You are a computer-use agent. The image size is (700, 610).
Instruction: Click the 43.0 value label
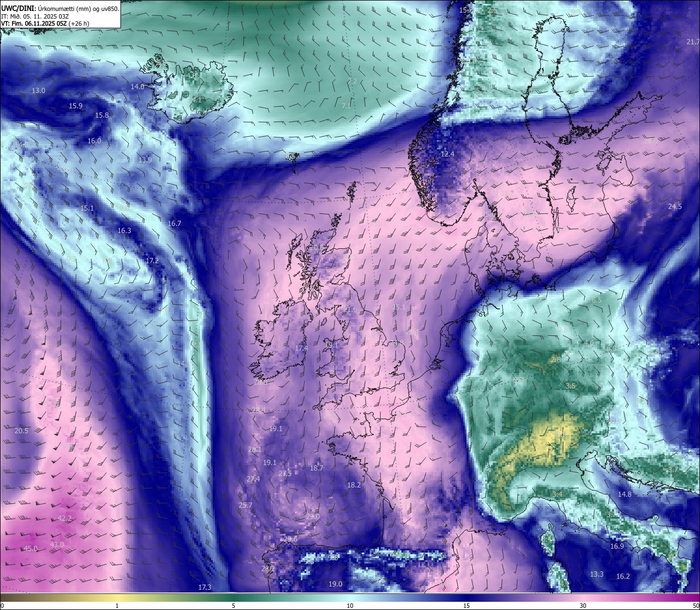(57, 544)
